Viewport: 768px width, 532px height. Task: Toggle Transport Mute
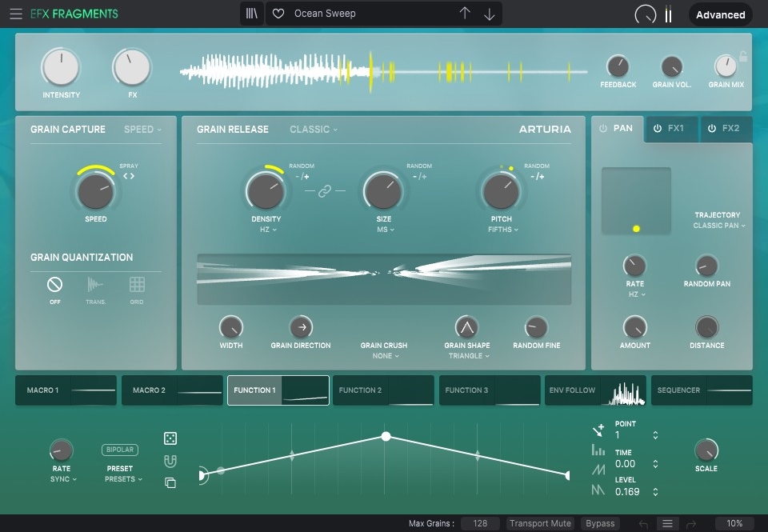click(x=540, y=524)
